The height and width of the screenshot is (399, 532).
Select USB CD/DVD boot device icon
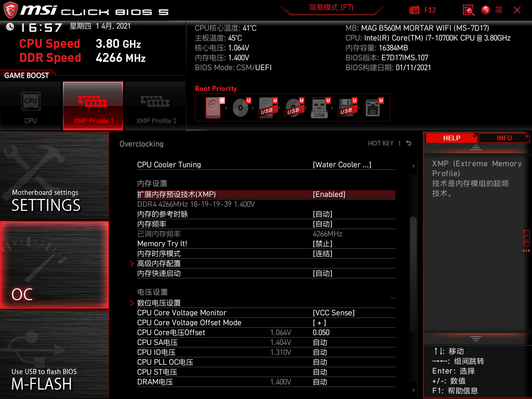tap(295, 108)
